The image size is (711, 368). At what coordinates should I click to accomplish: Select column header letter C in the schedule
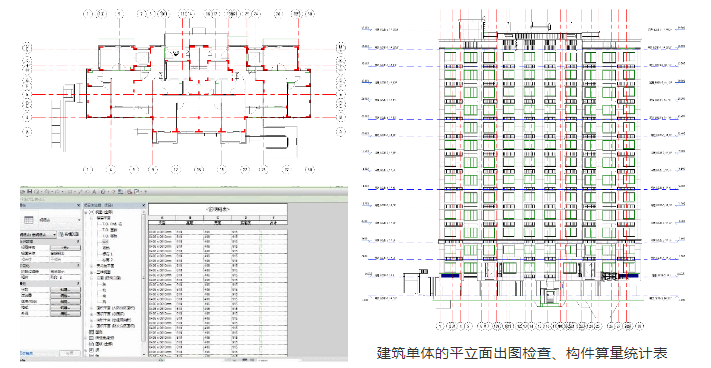click(218, 218)
